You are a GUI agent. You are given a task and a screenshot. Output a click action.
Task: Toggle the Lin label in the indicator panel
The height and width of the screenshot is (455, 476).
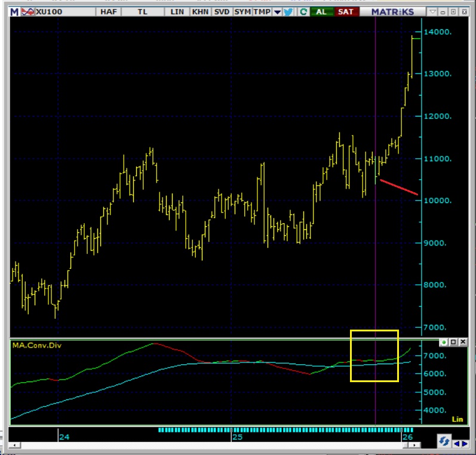click(457, 419)
